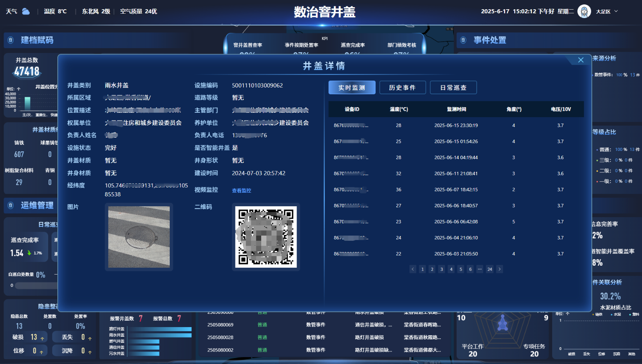Click the 事件处置 section header icon
642x364 pixels.
463,40
